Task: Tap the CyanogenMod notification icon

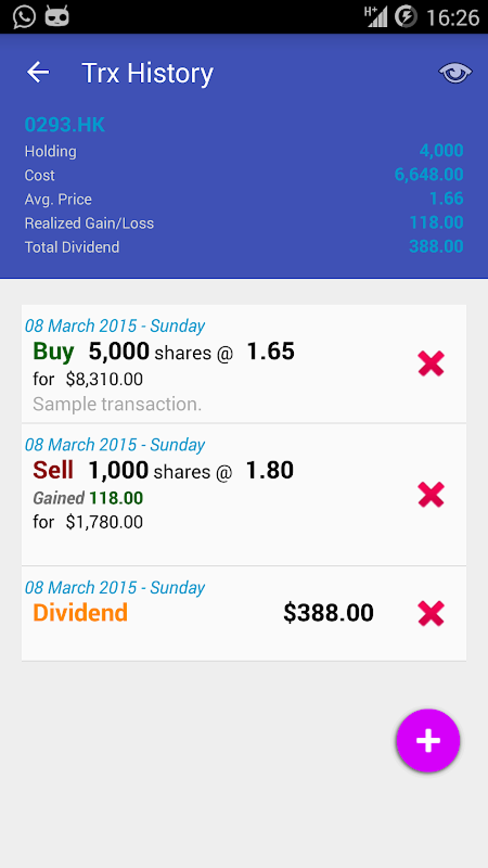Action: [x=57, y=17]
